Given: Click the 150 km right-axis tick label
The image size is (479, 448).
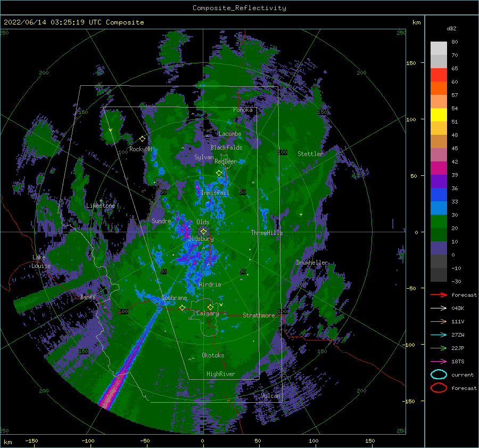Looking at the screenshot, I should pos(411,63).
